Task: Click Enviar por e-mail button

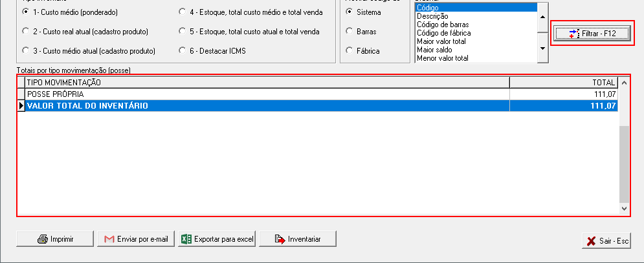Action: coord(136,239)
